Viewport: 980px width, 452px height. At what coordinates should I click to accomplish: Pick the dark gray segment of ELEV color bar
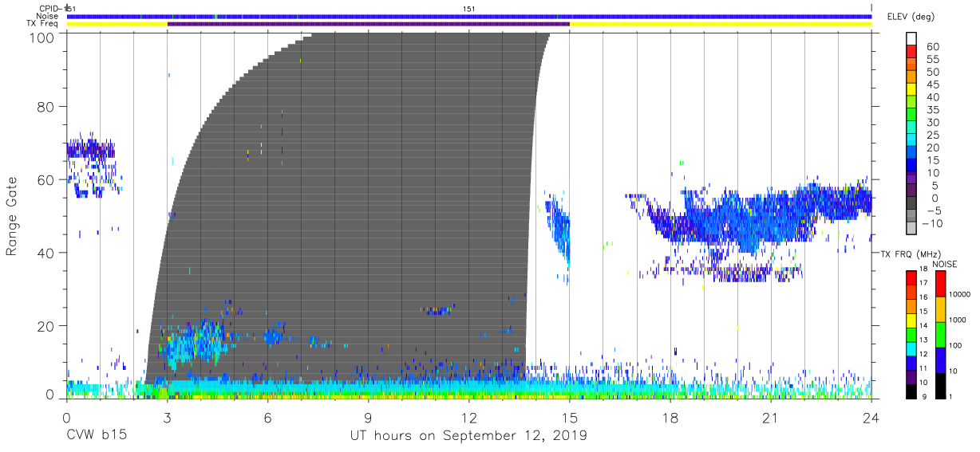point(911,204)
